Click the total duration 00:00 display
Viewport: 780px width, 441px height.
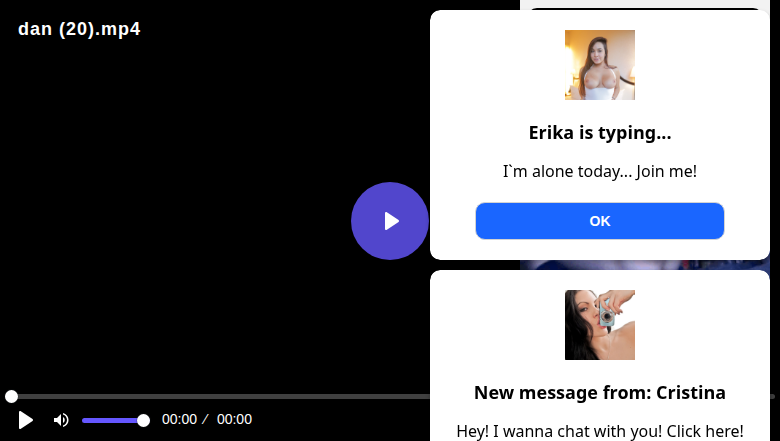pyautogui.click(x=234, y=420)
